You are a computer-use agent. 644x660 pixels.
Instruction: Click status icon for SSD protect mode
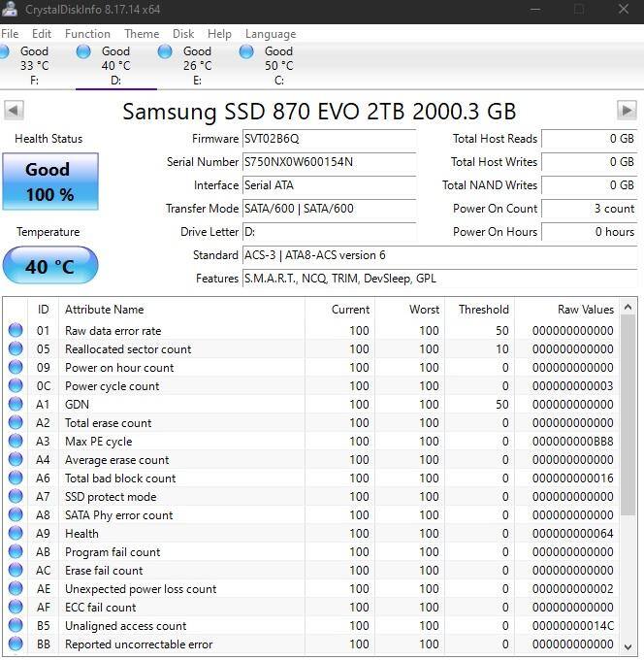click(x=16, y=496)
